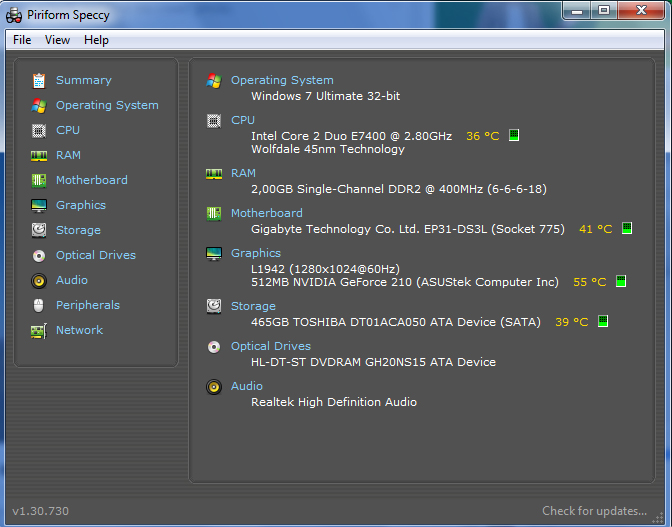
Task: Open the Network sidebar section
Action: tap(80, 330)
